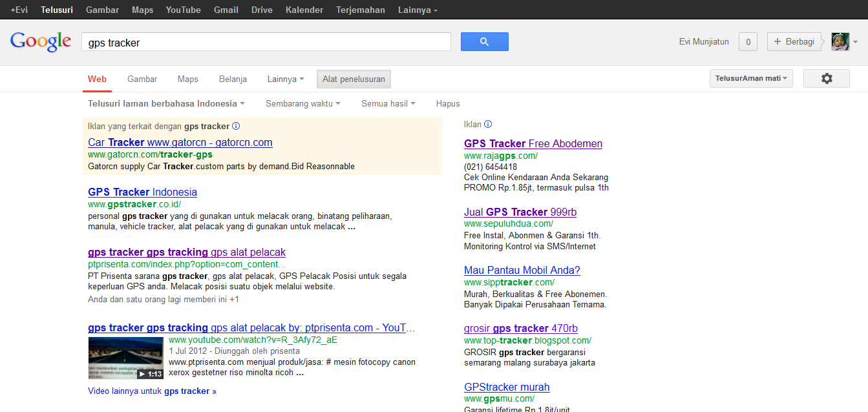Viewport: 868px width, 412px height.
Task: Open the 'GPS Tracker Indonesia' result
Action: pyautogui.click(x=142, y=192)
